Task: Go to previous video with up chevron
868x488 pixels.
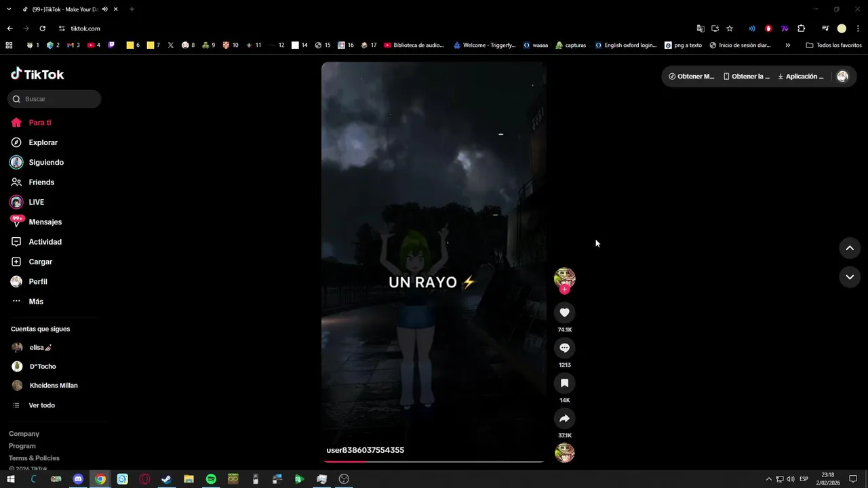Action: click(850, 248)
